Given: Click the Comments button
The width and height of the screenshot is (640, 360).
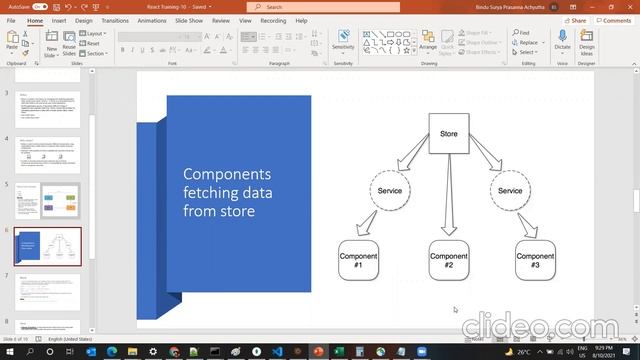Looking at the screenshot, I should 613,20.
